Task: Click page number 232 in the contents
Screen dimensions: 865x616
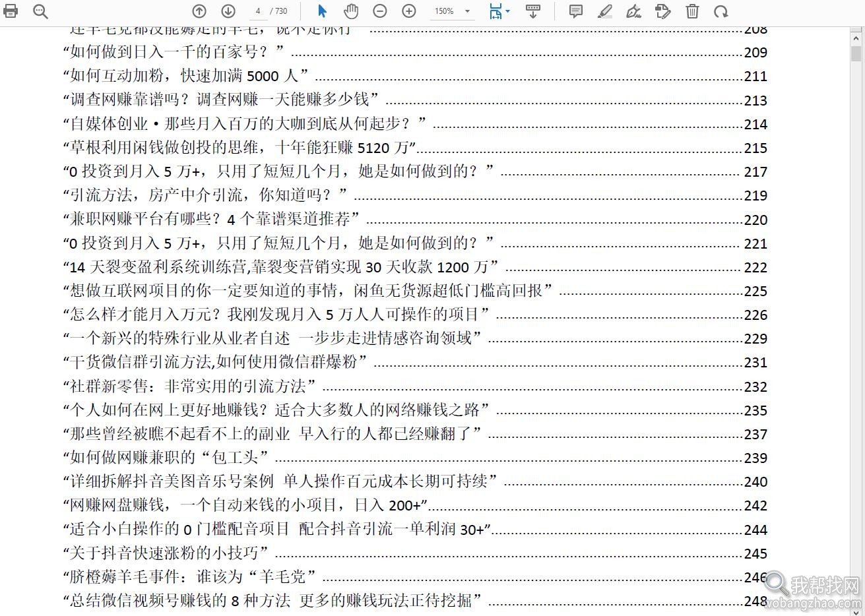Action: pyautogui.click(x=755, y=386)
